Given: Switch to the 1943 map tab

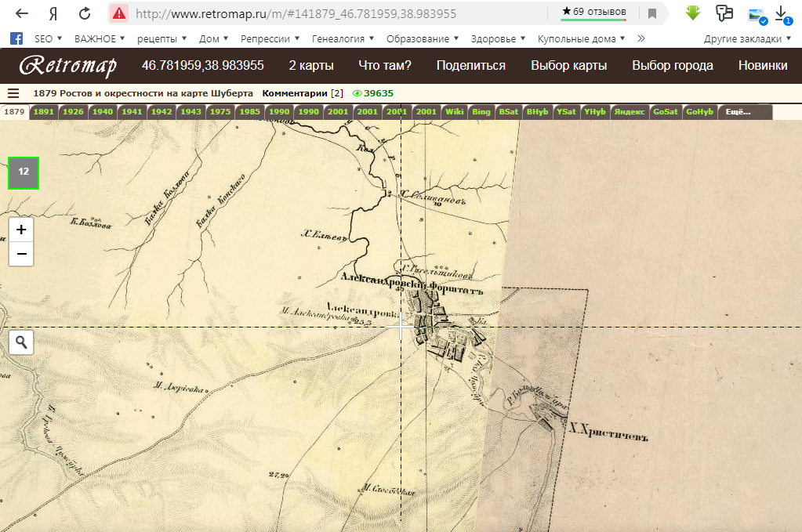Looking at the screenshot, I should (191, 112).
